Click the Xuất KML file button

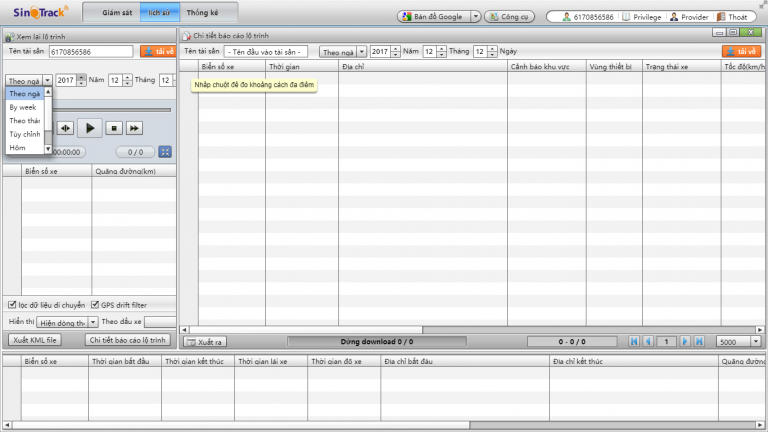(35, 340)
